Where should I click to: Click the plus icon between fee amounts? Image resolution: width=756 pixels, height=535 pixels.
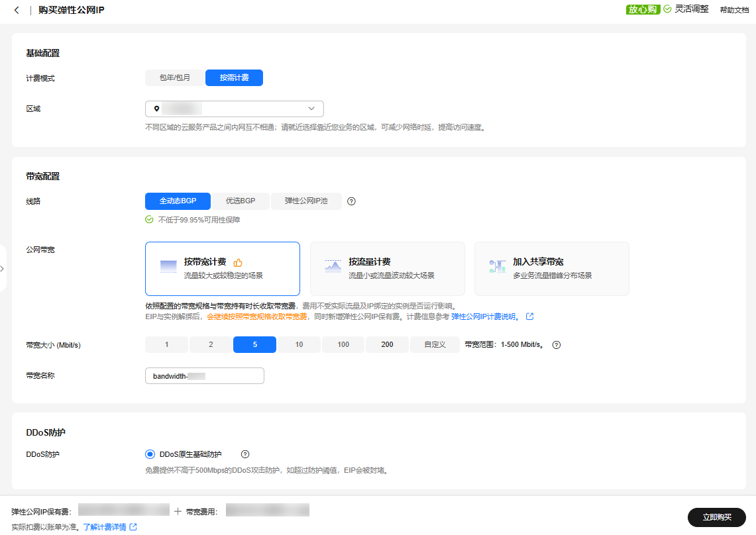tap(178, 511)
